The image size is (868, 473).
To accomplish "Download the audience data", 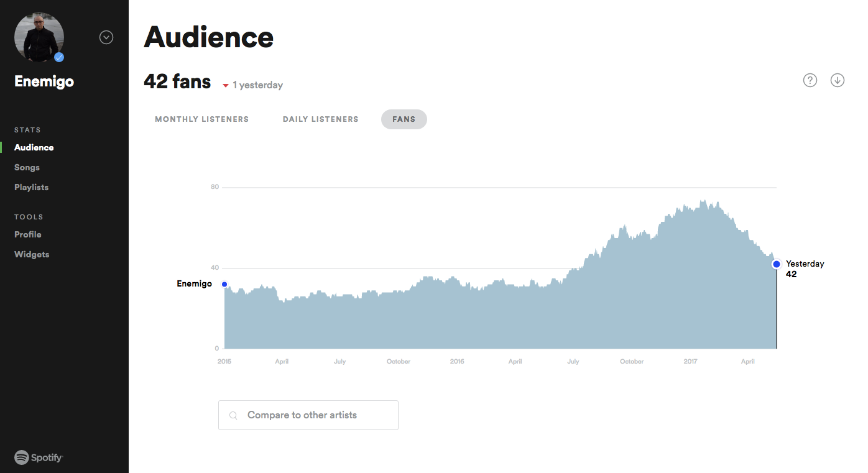I will 838,80.
